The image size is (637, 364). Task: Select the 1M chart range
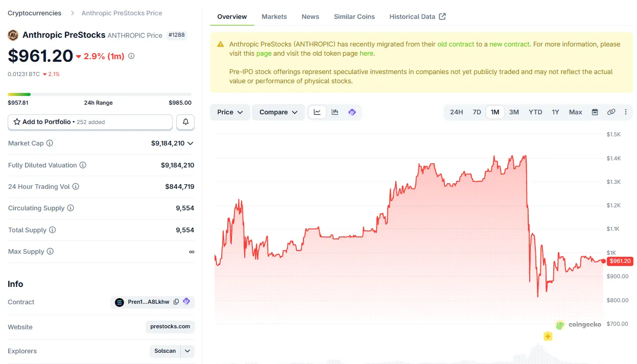tap(495, 112)
